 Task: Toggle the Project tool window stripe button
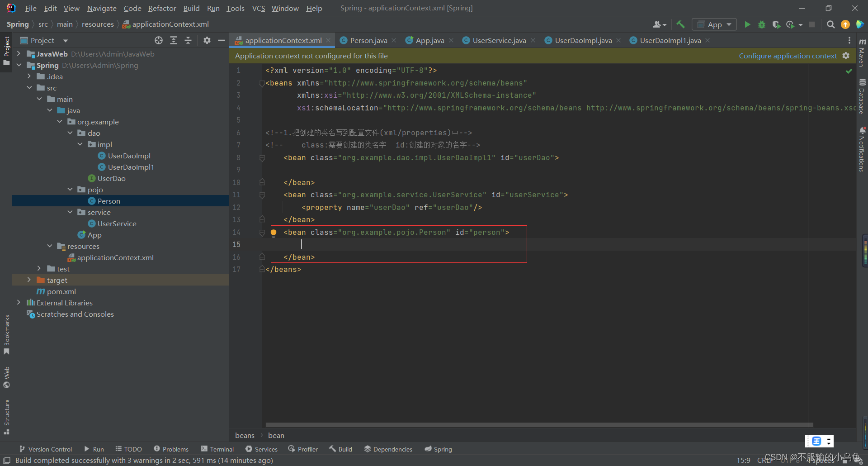(6, 51)
